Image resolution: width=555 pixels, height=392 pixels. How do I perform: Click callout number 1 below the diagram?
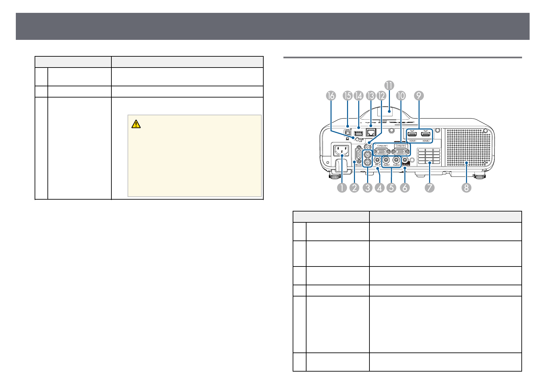(342, 188)
